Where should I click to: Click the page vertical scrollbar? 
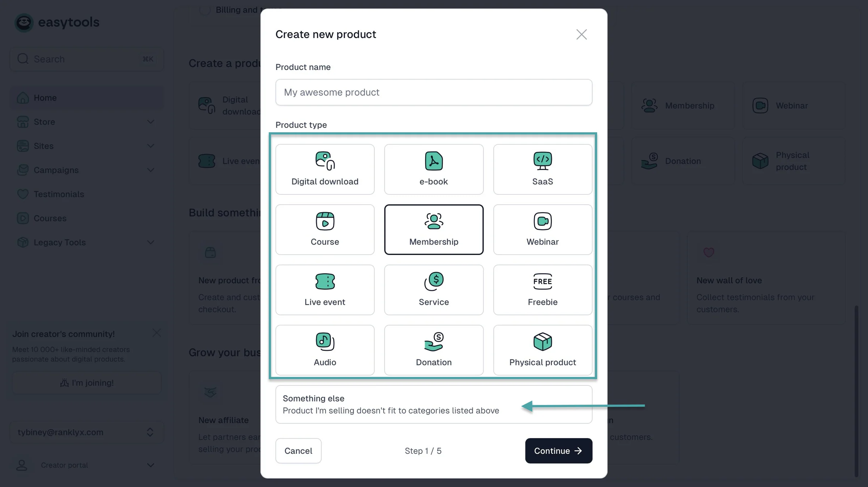click(x=856, y=390)
